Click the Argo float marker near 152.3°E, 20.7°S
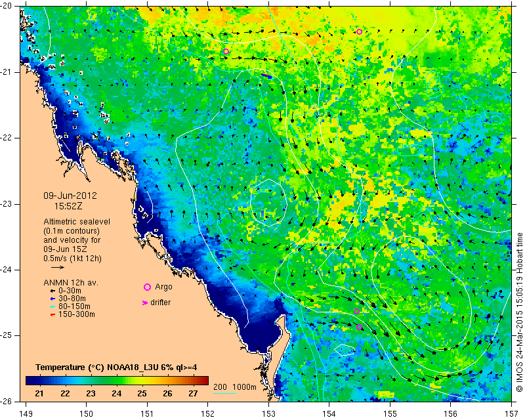The width and height of the screenshot is (525, 420). (226, 51)
